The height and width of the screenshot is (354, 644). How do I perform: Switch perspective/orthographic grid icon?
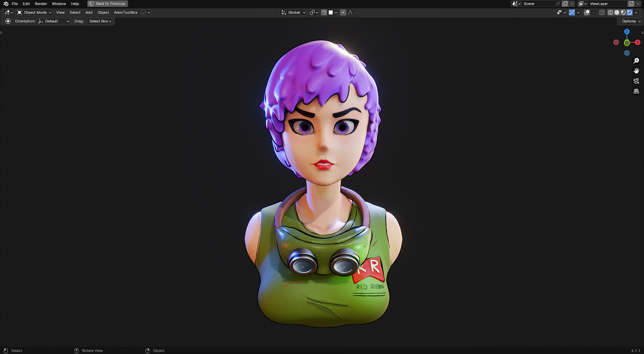coord(636,91)
